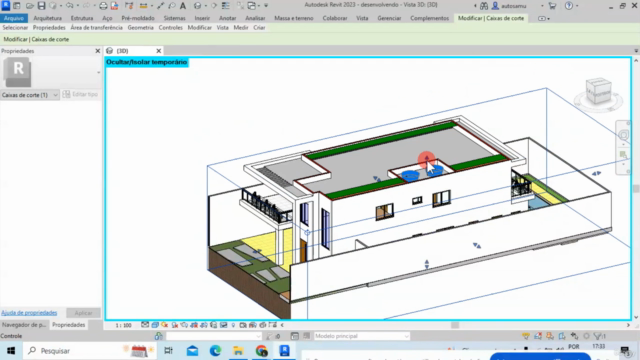Select the Text tool letter A icon

point(183,6)
